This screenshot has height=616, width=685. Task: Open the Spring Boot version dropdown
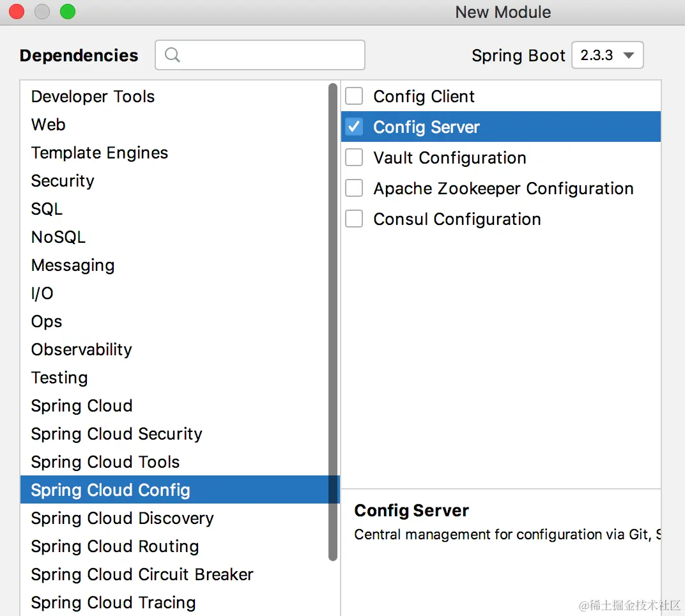(607, 55)
